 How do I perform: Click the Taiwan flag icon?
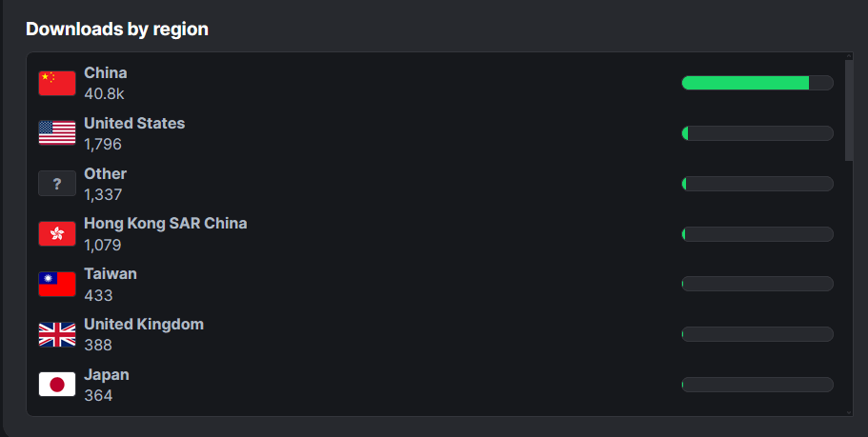pos(57,284)
